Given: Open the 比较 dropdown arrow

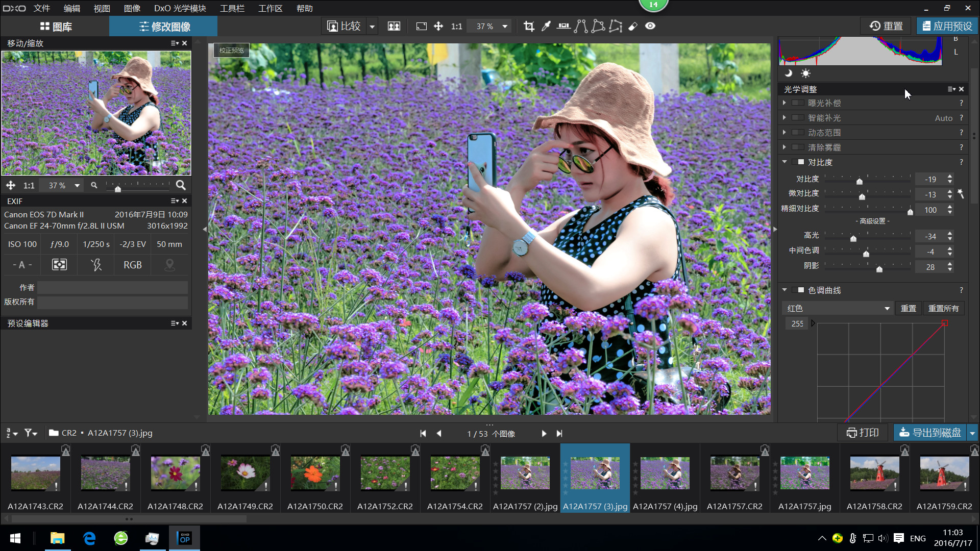Looking at the screenshot, I should (372, 26).
